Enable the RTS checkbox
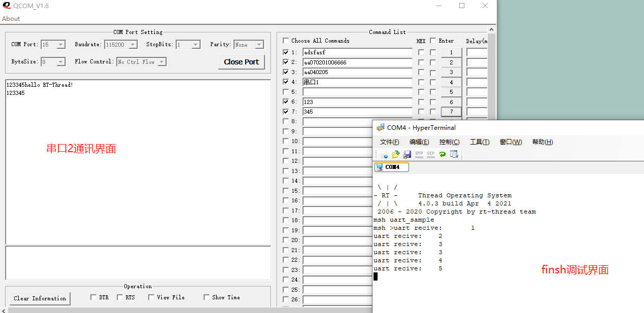644x313 pixels. pos(120,297)
